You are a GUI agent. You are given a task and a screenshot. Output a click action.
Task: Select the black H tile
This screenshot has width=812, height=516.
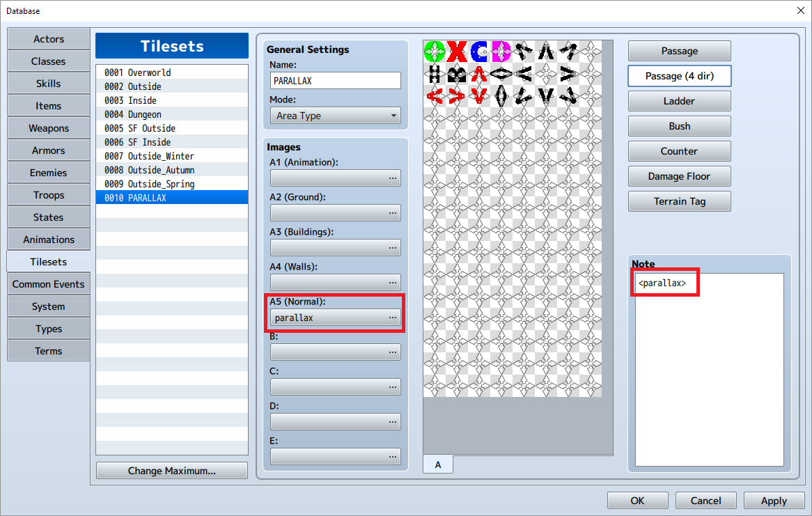[435, 74]
